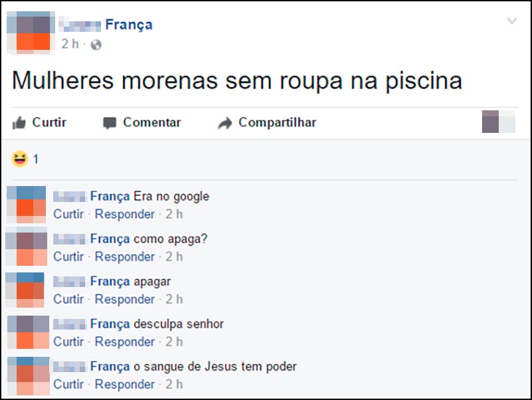Viewport: 532px width, 400px height.
Task: Click Curtir under the "desculpa senhor" comment
Action: [x=69, y=342]
